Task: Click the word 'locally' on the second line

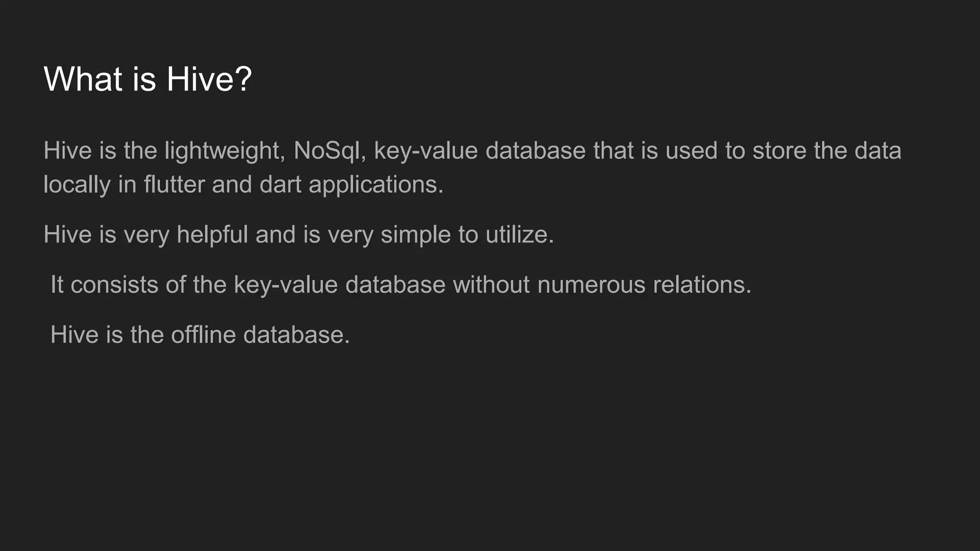Action: click(77, 185)
